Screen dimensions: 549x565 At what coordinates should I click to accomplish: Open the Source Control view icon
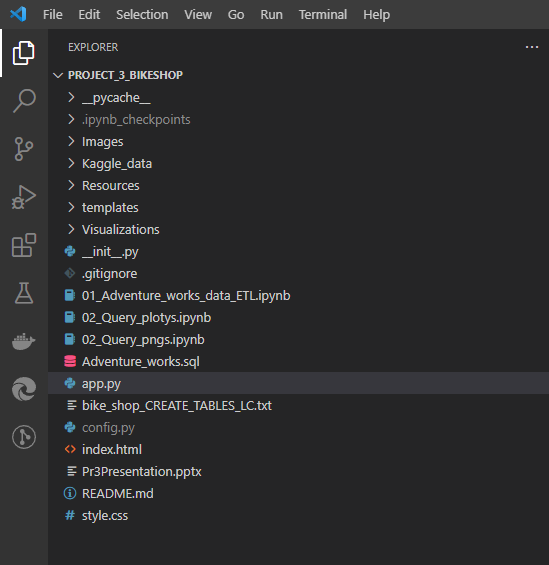tap(24, 149)
